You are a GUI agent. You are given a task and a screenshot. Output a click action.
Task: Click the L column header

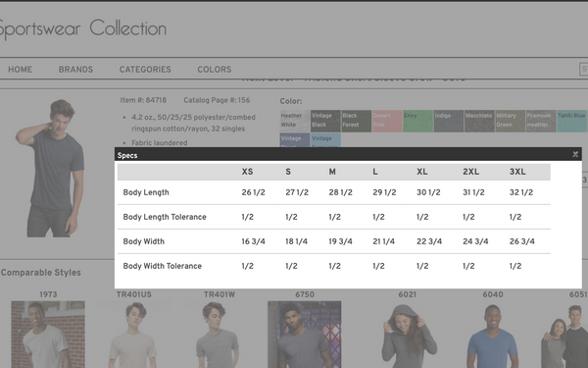tap(375, 172)
